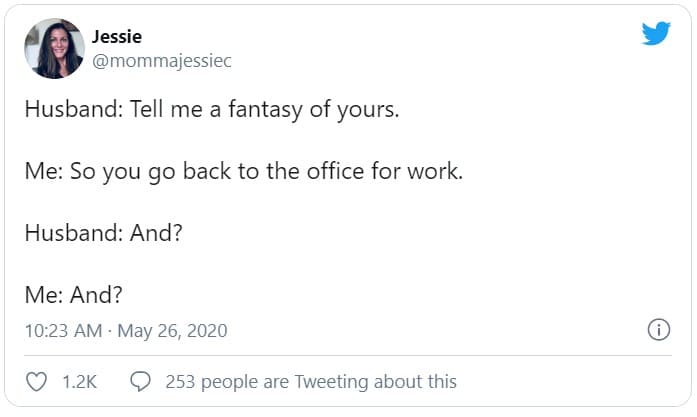
Task: Open "253 people are Tweeting about this"
Action: click(x=311, y=381)
